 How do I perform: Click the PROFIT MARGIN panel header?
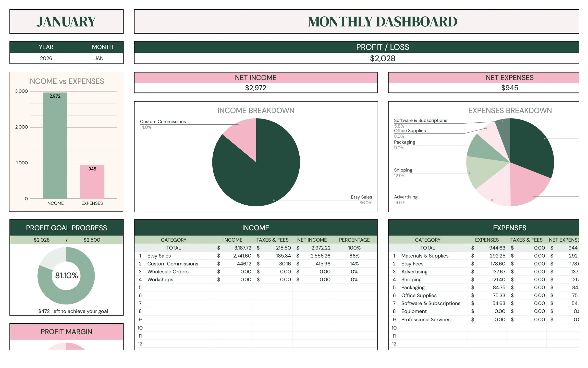[x=66, y=332]
